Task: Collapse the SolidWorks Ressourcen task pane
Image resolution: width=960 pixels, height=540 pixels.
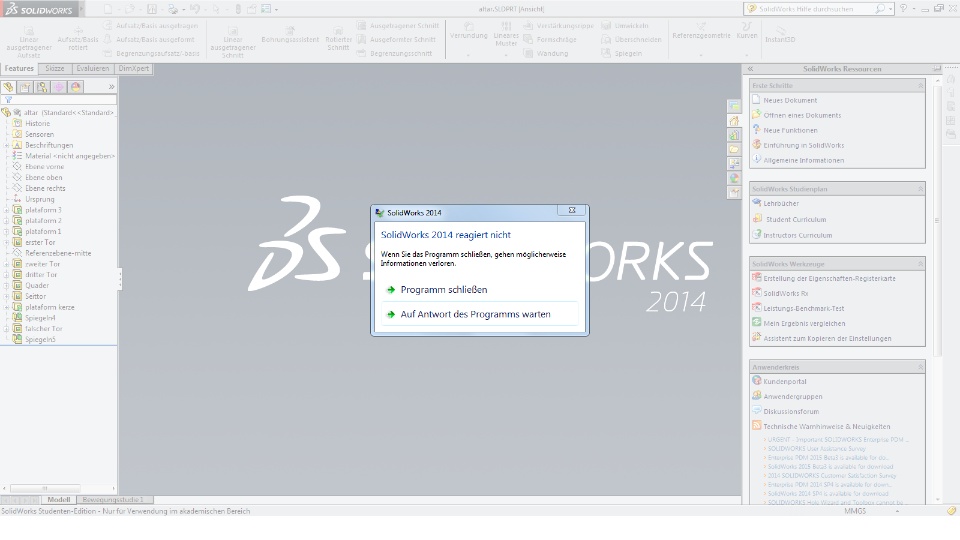Action: [x=750, y=69]
